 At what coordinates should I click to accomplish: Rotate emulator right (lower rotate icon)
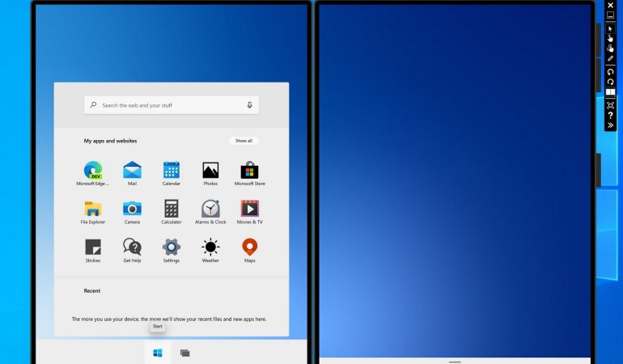[610, 82]
